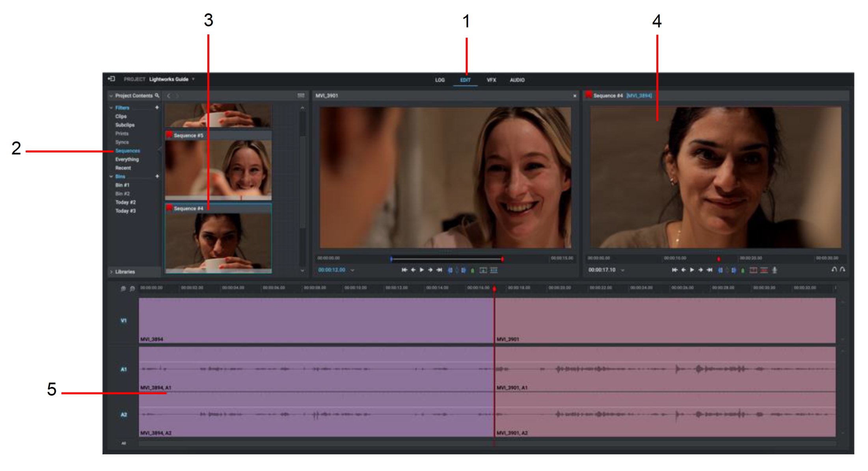Click the Mark In icon under MVI_3901 viewer
This screenshot has width=868, height=471.
[450, 270]
